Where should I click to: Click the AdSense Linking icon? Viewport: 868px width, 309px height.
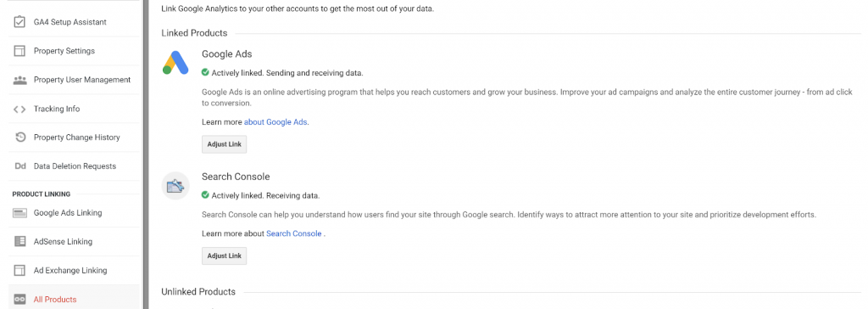(20, 242)
